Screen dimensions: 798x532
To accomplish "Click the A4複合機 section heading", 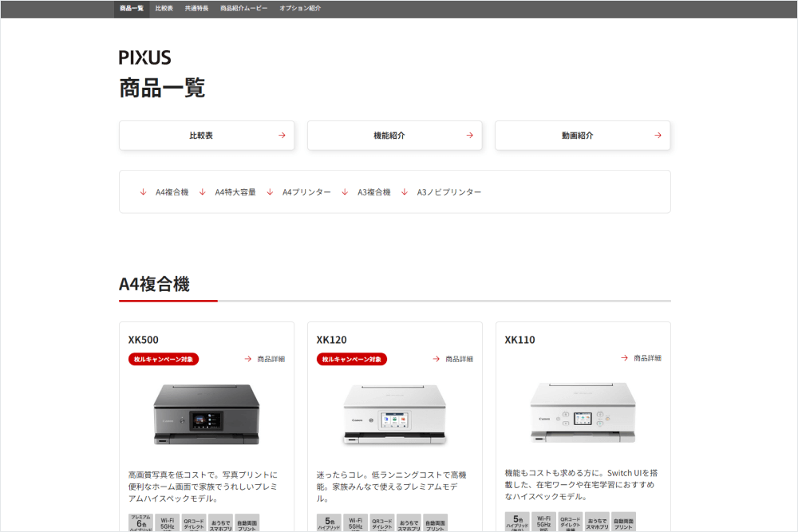I will coord(154,284).
